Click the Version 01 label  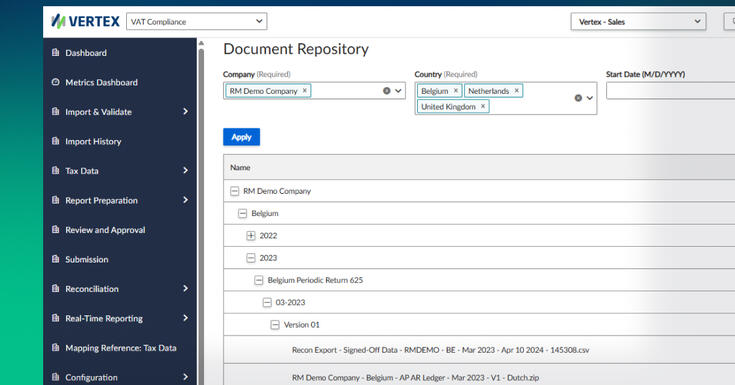point(301,325)
